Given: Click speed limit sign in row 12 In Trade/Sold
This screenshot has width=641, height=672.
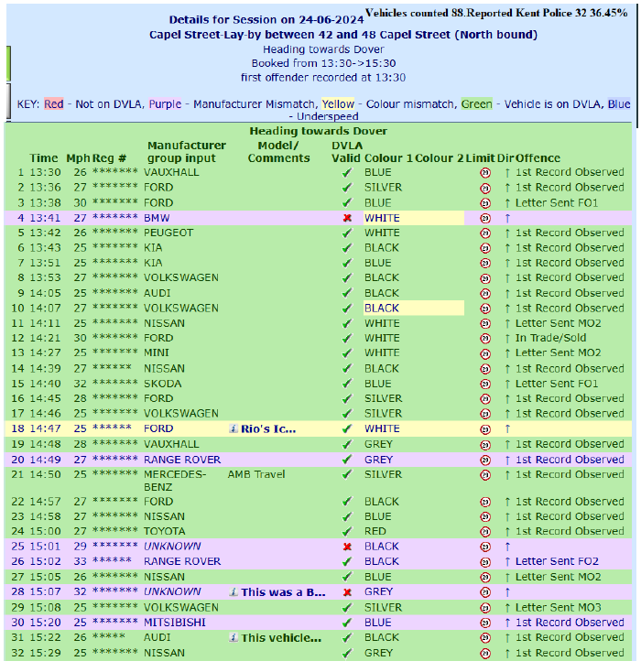Looking at the screenshot, I should (485, 339).
